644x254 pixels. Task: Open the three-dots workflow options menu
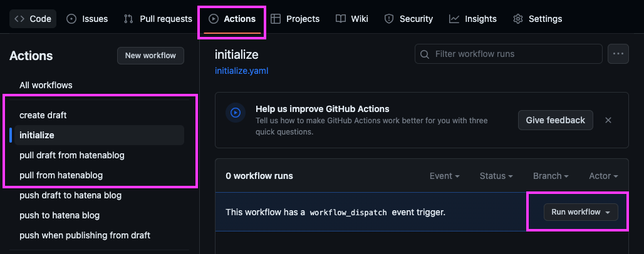618,54
